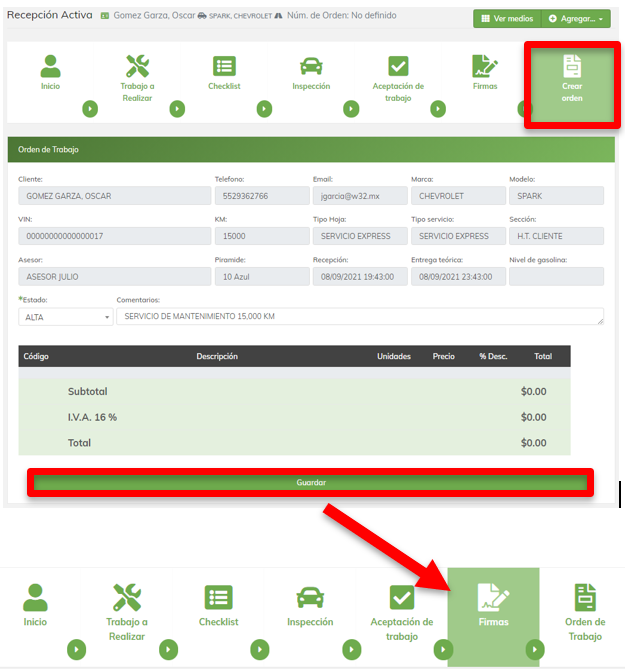The image size is (625, 672).
Task: Click the Email field with jgarcia@w32.mx
Action: [x=357, y=196]
